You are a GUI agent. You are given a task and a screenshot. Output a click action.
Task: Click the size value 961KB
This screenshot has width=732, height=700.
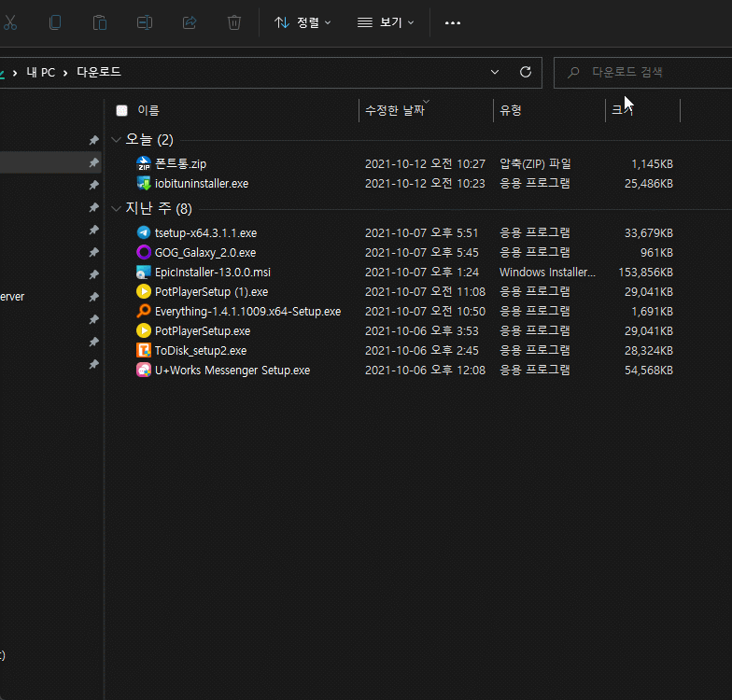657,252
